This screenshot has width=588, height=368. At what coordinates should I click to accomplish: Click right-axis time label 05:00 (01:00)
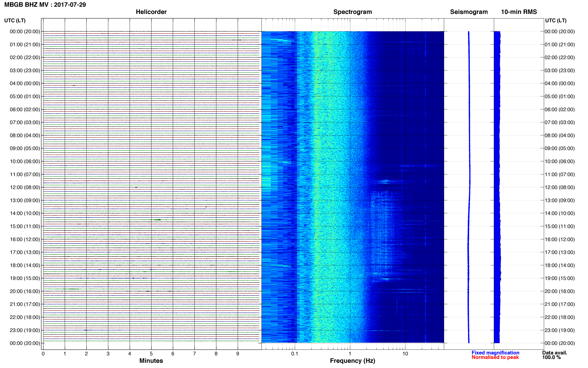click(560, 96)
